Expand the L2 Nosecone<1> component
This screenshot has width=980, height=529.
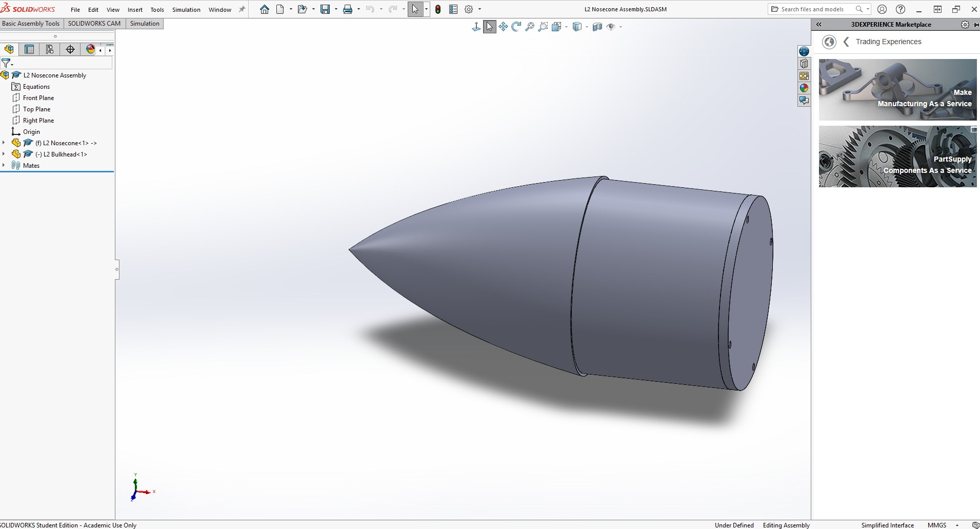tap(4, 143)
